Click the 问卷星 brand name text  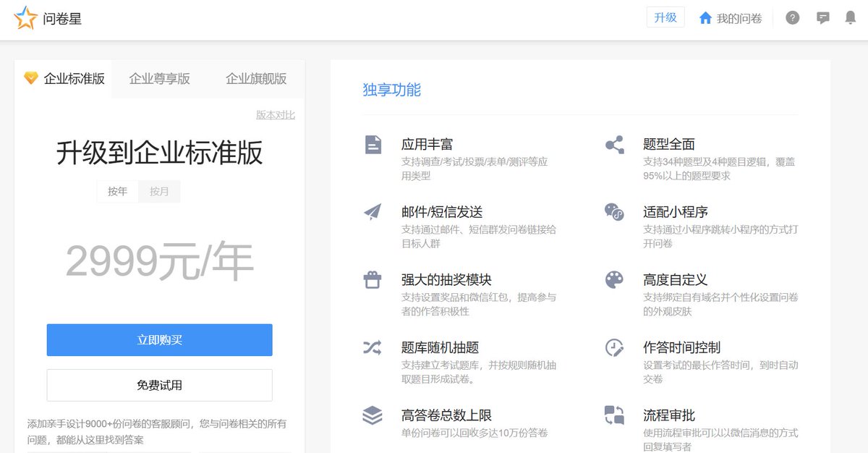pos(62,19)
